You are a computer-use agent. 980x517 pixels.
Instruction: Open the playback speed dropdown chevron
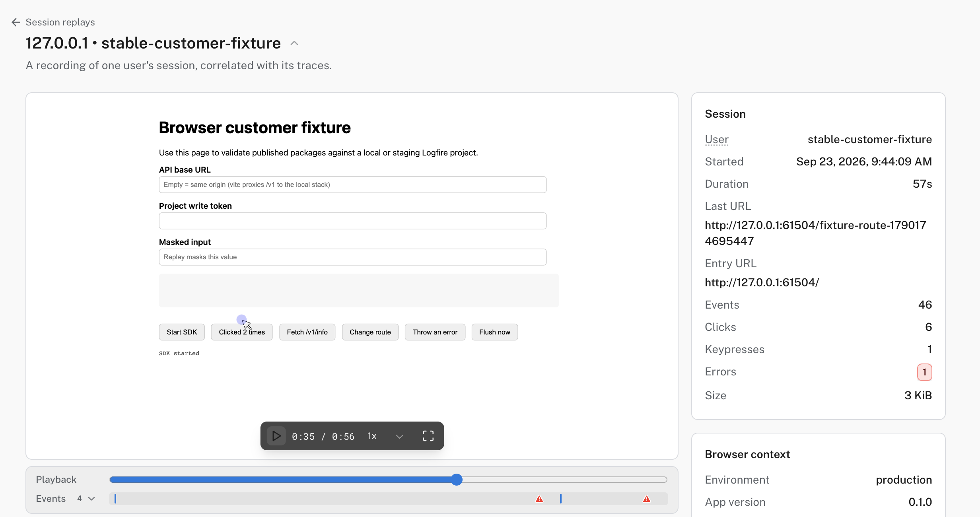click(400, 436)
